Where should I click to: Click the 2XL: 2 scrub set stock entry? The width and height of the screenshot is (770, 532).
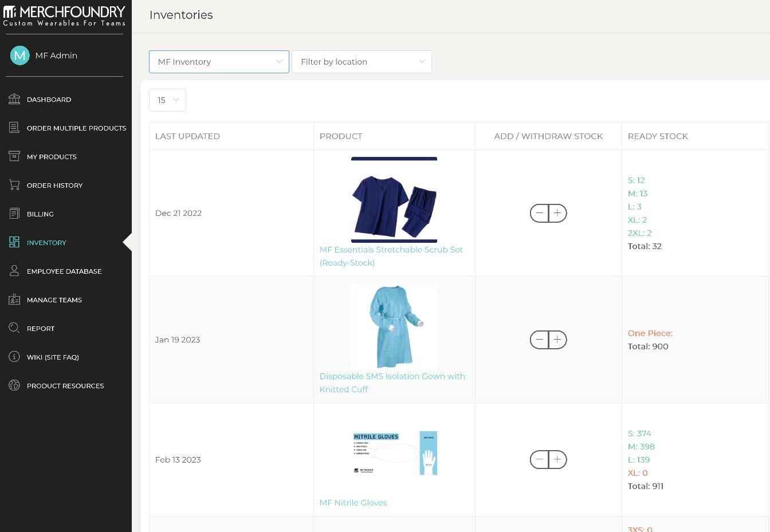coord(640,233)
